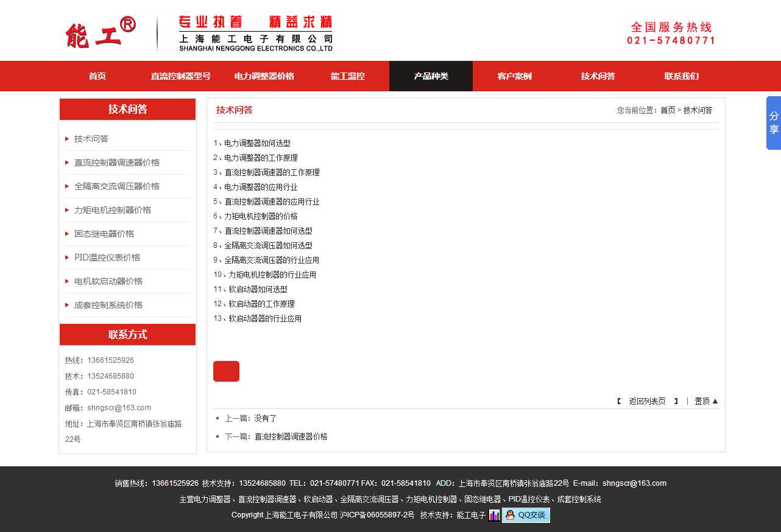The width and height of the screenshot is (781, 532).
Task: Click the 首页 breadcrumb link
Action: pyautogui.click(x=668, y=110)
